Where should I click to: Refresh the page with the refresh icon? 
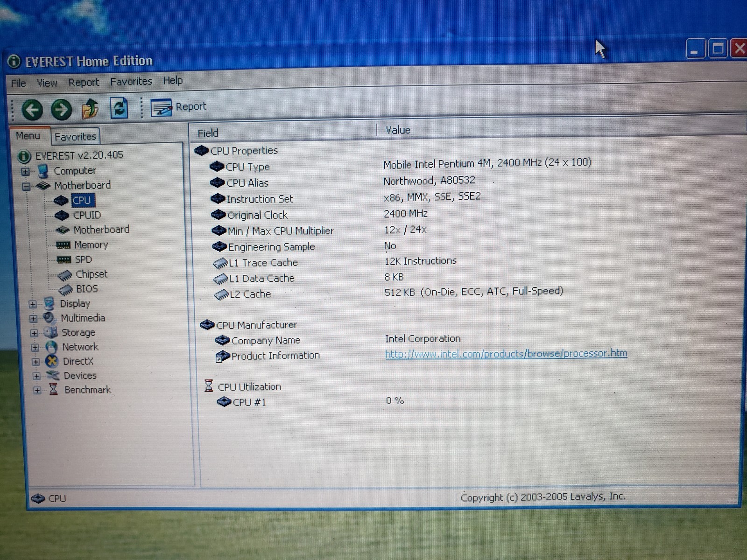click(x=119, y=108)
